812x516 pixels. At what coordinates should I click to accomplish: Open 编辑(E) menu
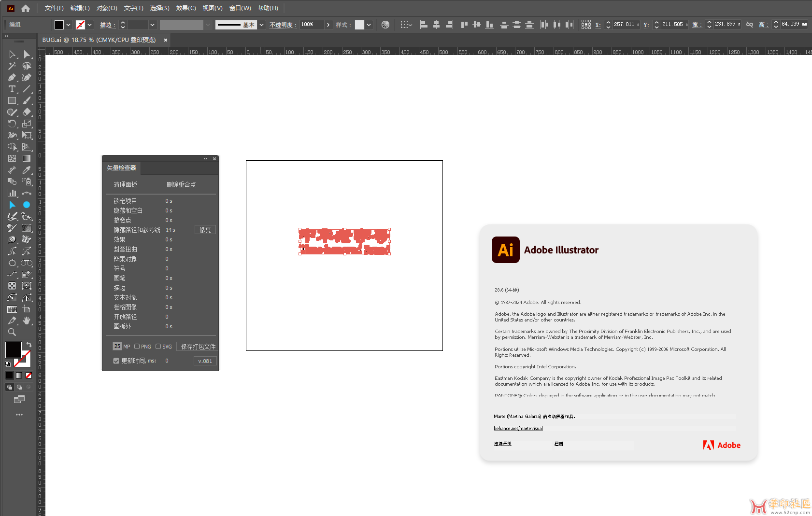(x=80, y=8)
